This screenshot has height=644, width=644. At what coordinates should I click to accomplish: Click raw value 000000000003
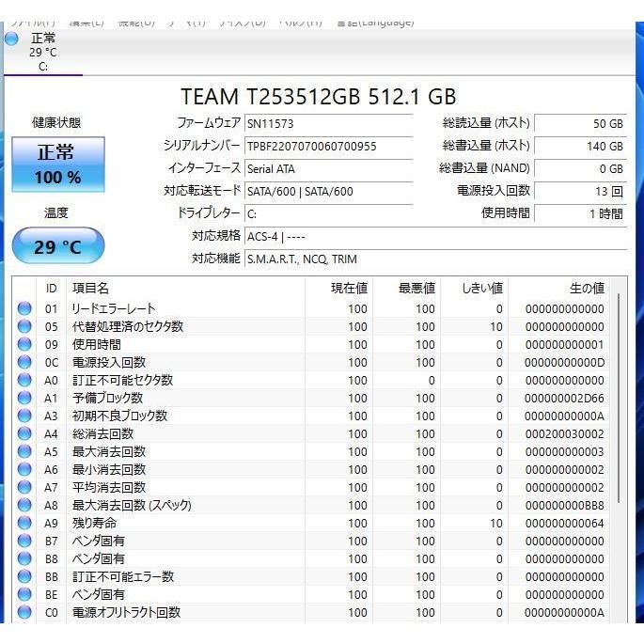564,452
